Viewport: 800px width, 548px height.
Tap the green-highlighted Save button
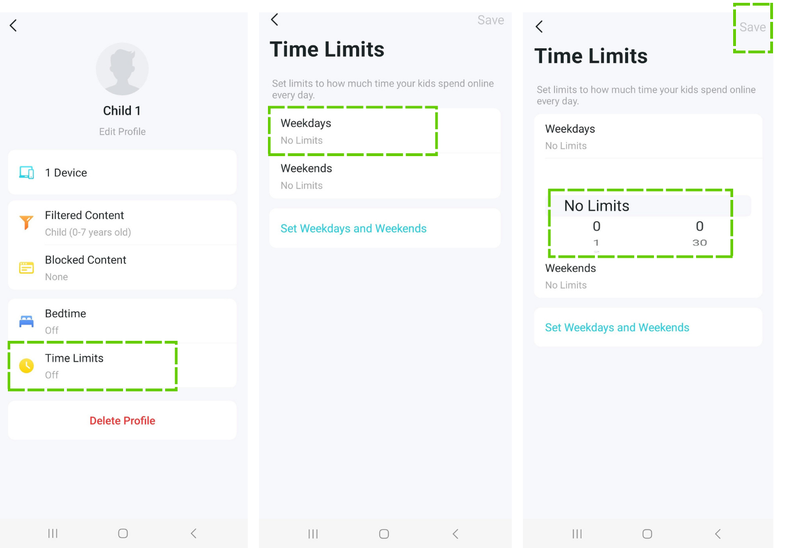[x=752, y=27]
